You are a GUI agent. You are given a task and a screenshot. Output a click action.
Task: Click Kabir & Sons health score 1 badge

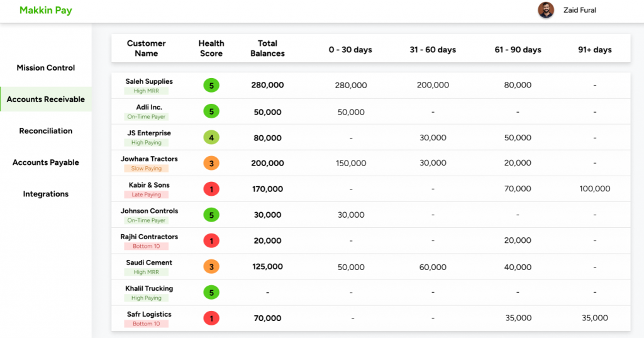click(x=211, y=189)
